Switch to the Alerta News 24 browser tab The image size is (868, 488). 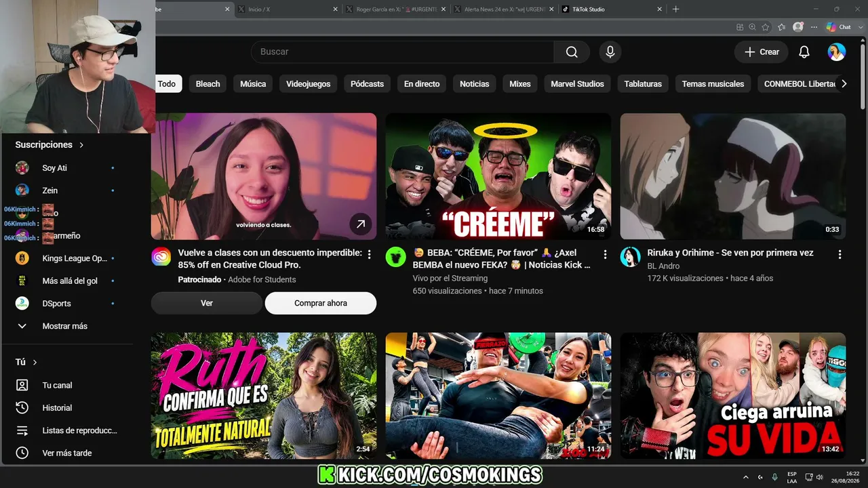tap(504, 9)
